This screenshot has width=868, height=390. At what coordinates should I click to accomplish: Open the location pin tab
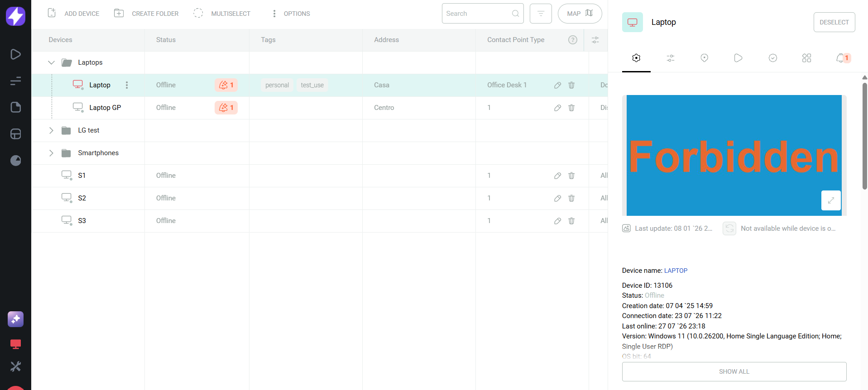coord(704,58)
